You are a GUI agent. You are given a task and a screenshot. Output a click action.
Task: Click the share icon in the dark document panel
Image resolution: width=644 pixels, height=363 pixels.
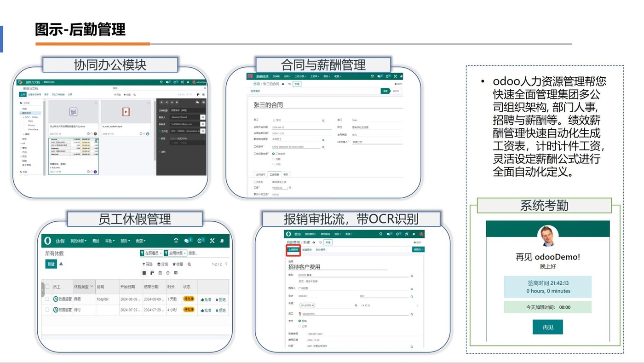[x=167, y=103]
